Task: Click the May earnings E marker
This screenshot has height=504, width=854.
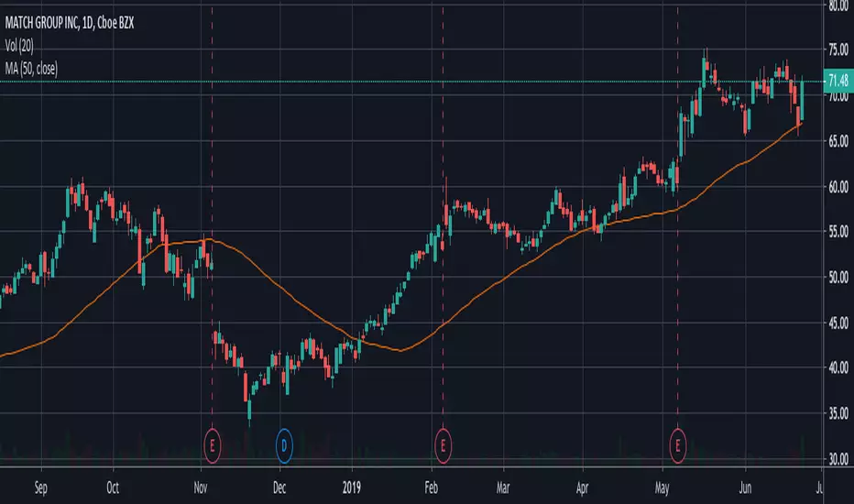Action: [x=677, y=446]
